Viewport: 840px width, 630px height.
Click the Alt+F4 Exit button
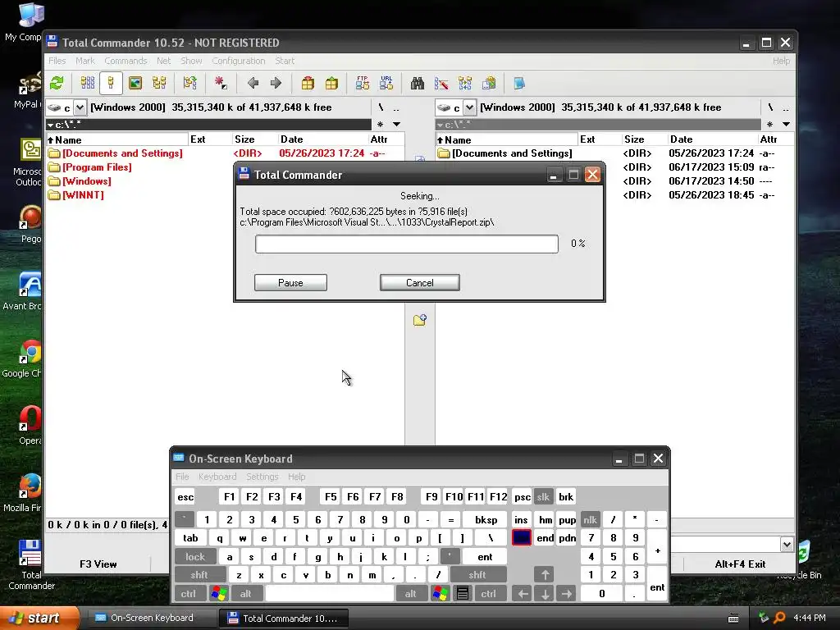[740, 564]
